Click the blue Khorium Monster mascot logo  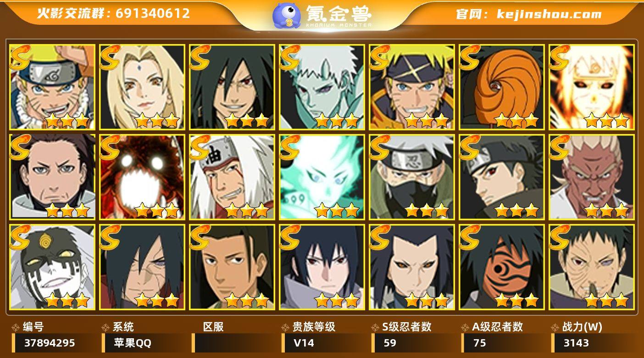pyautogui.click(x=287, y=15)
